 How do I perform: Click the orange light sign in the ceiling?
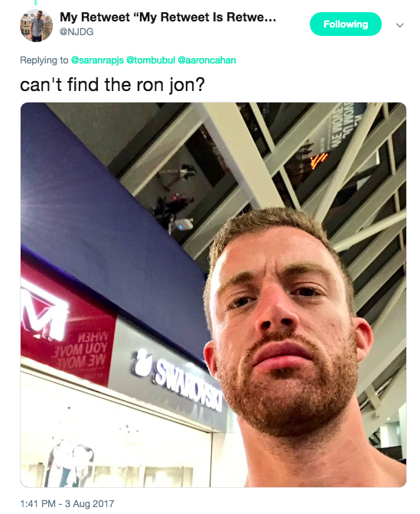(319, 161)
